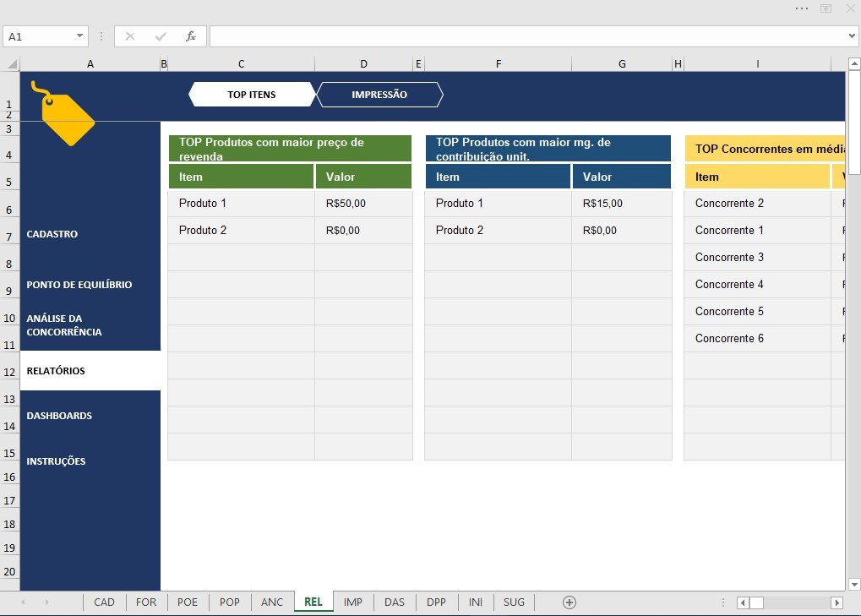Switch to the SUG sheet tab

pos(514,602)
